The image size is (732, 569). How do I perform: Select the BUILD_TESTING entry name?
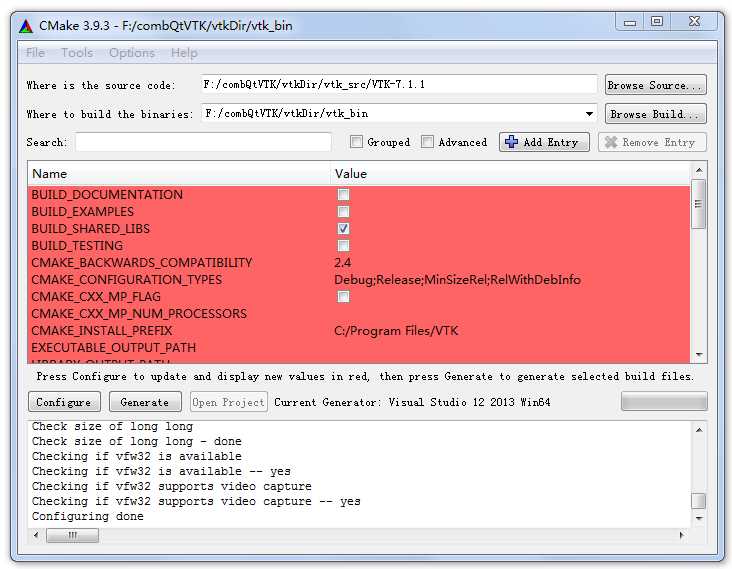[x=77, y=246]
